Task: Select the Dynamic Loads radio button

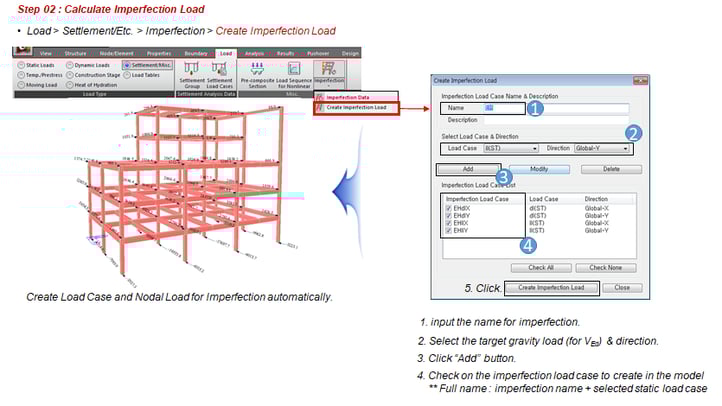Action: point(70,65)
